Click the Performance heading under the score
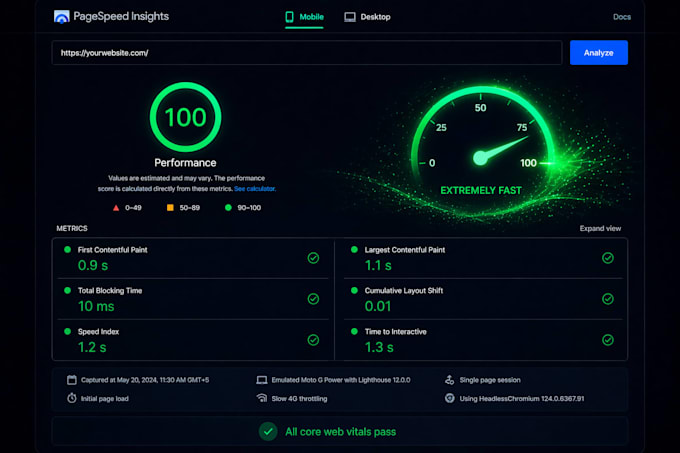Viewport: 680px width, 453px height. click(x=185, y=163)
